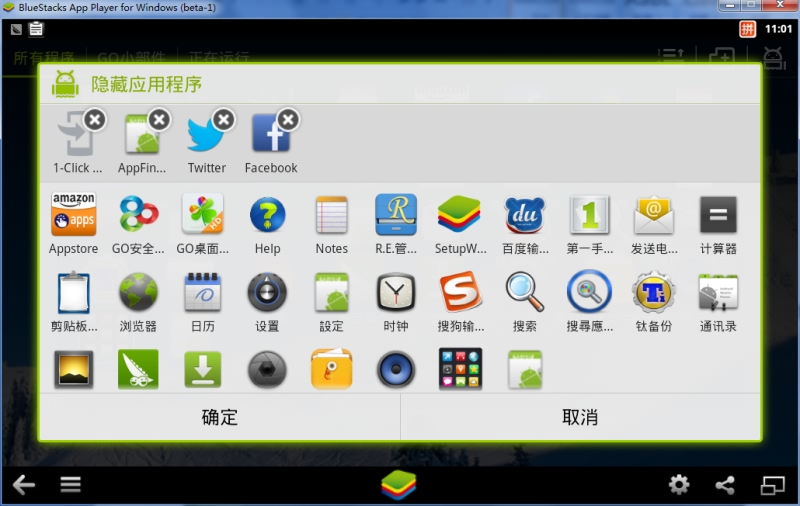The width and height of the screenshot is (800, 506).
Task: Confirm with the 确定 button
Action: tap(220, 417)
